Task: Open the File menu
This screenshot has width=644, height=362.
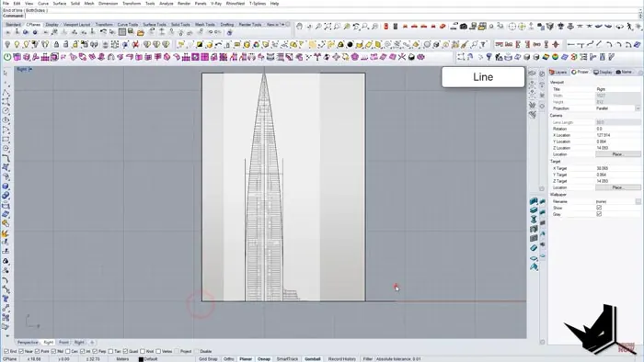Action: [6, 4]
